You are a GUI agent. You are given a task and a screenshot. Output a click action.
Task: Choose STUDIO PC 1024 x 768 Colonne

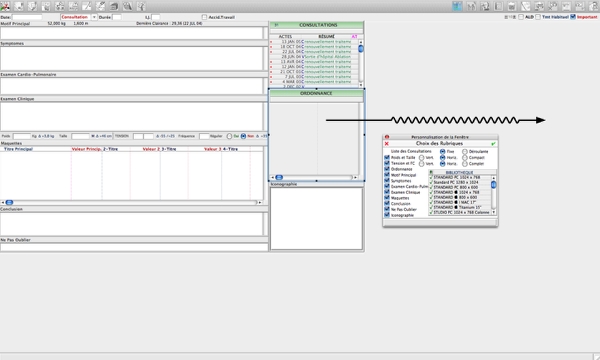click(460, 212)
